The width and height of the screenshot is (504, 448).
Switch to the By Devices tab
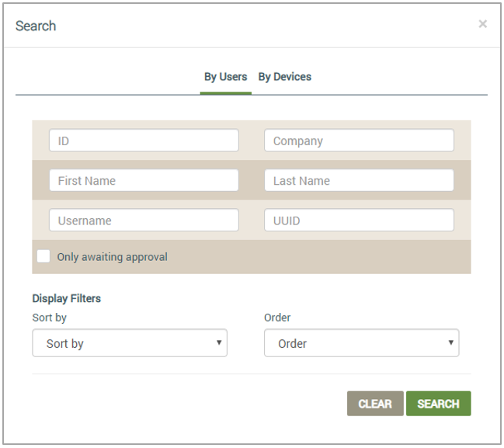285,77
